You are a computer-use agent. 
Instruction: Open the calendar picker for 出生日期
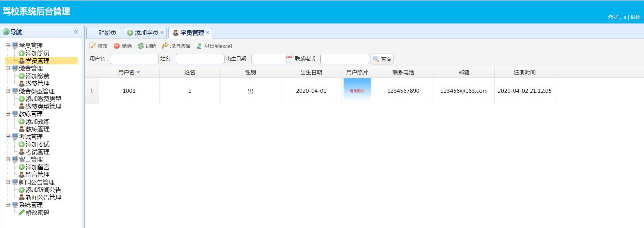(x=289, y=59)
